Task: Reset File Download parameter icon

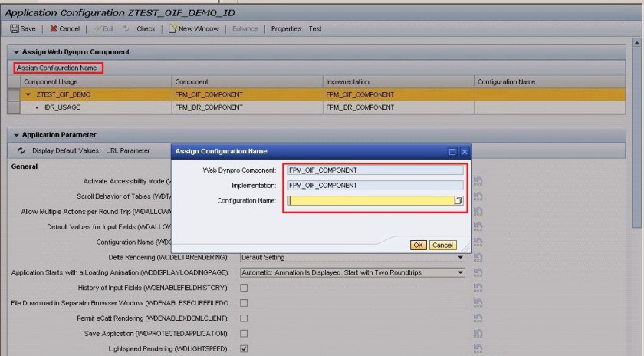Action: [x=478, y=303]
